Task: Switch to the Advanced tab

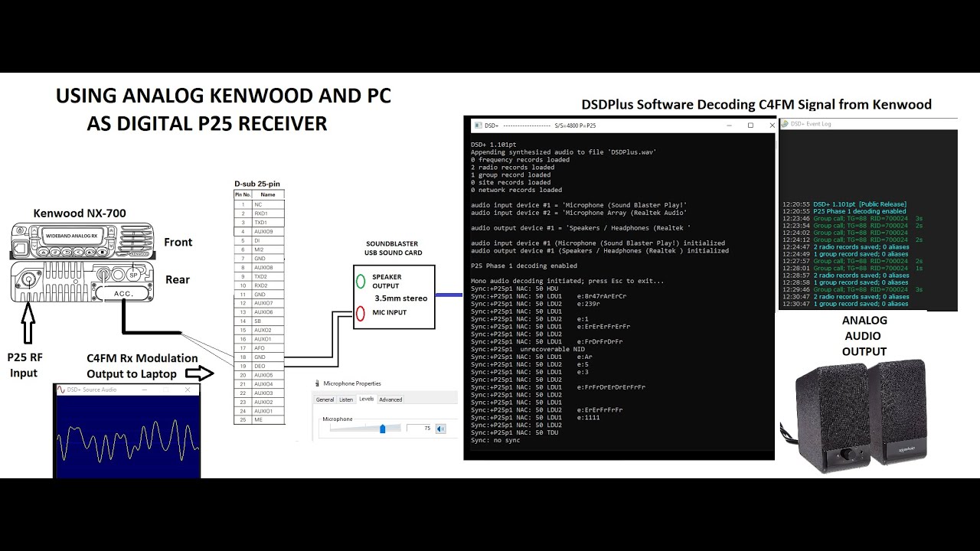Action: coord(390,399)
